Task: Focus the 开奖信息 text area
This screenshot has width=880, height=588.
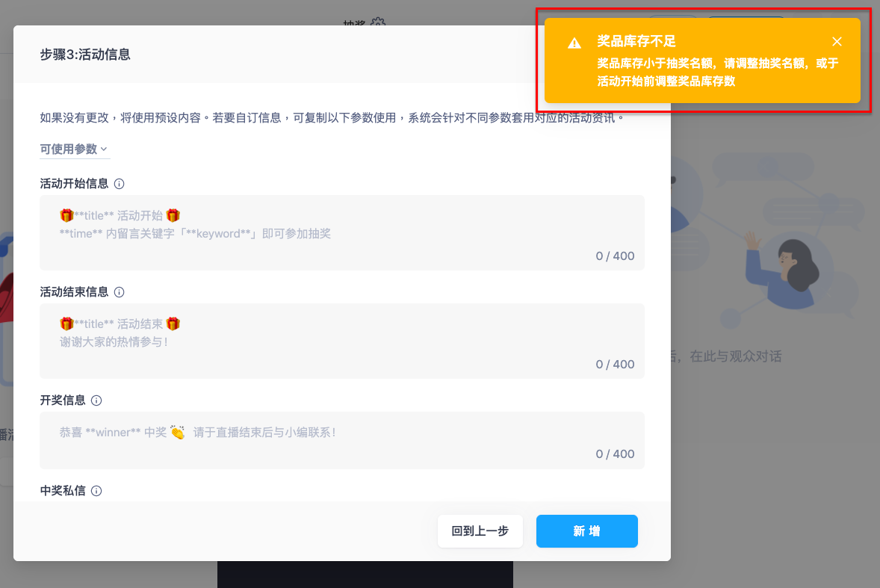Action: tap(342, 440)
